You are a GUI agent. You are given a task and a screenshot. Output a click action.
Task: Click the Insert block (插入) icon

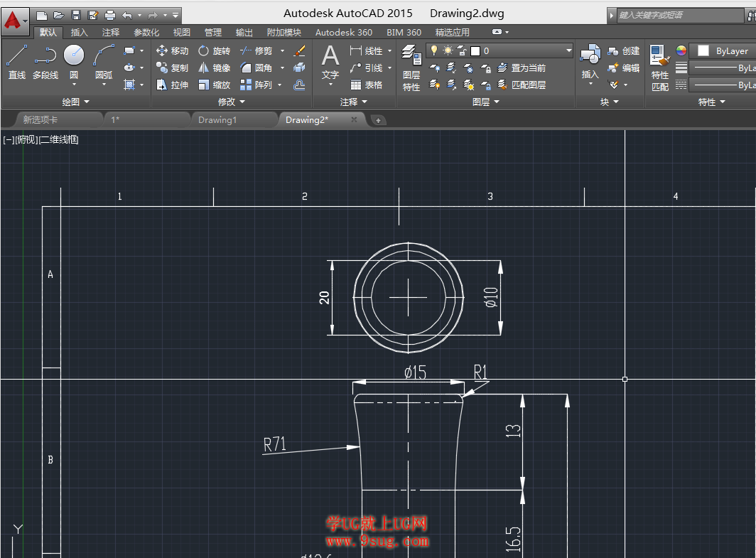coord(590,61)
